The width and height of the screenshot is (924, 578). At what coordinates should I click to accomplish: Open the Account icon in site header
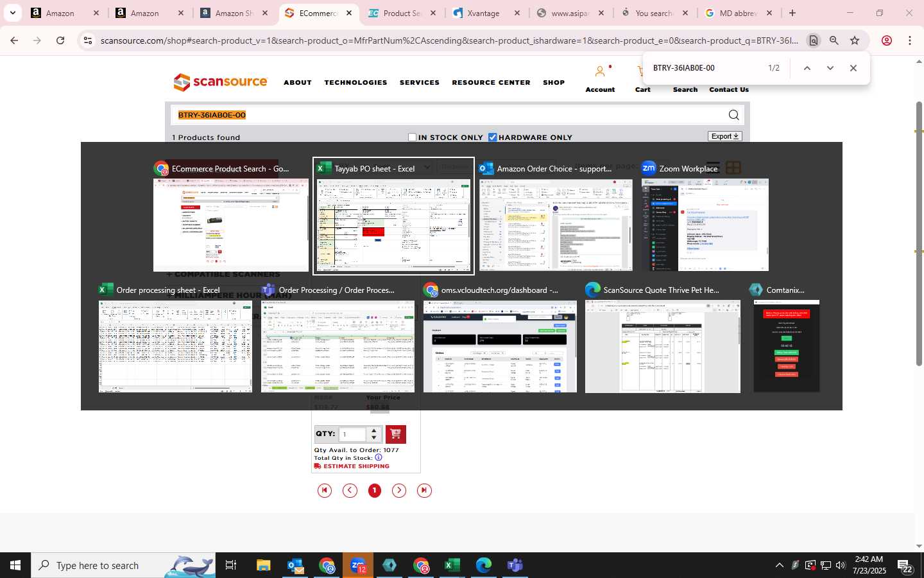pos(600,72)
